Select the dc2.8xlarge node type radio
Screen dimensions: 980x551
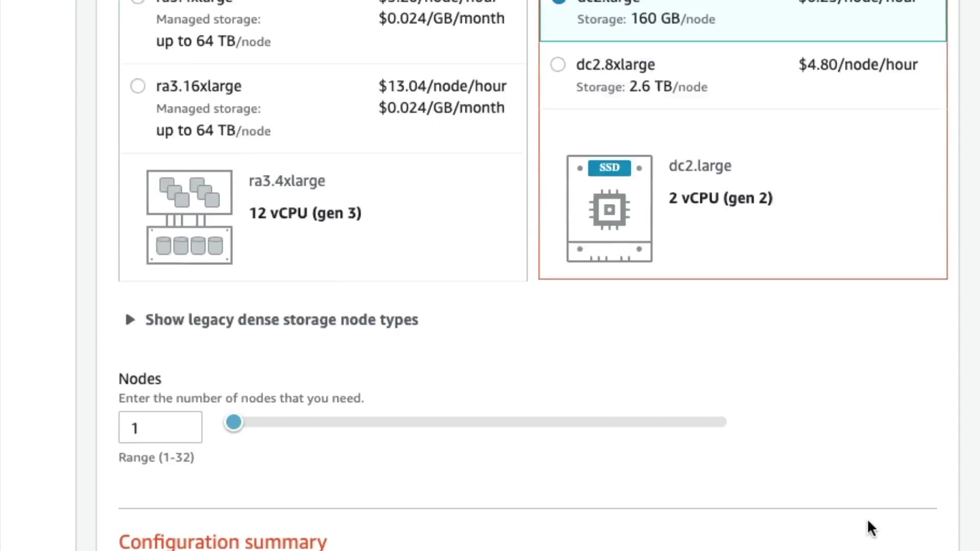pyautogui.click(x=558, y=65)
